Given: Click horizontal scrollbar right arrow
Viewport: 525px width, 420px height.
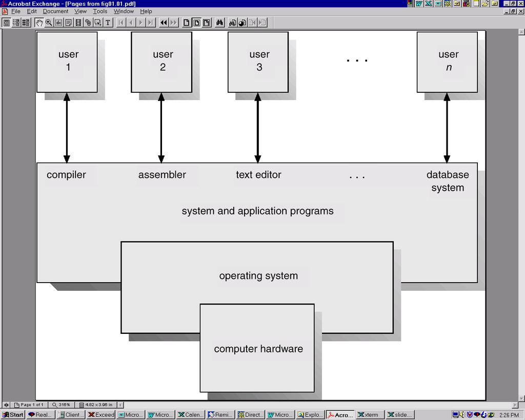Looking at the screenshot, I should (515, 405).
